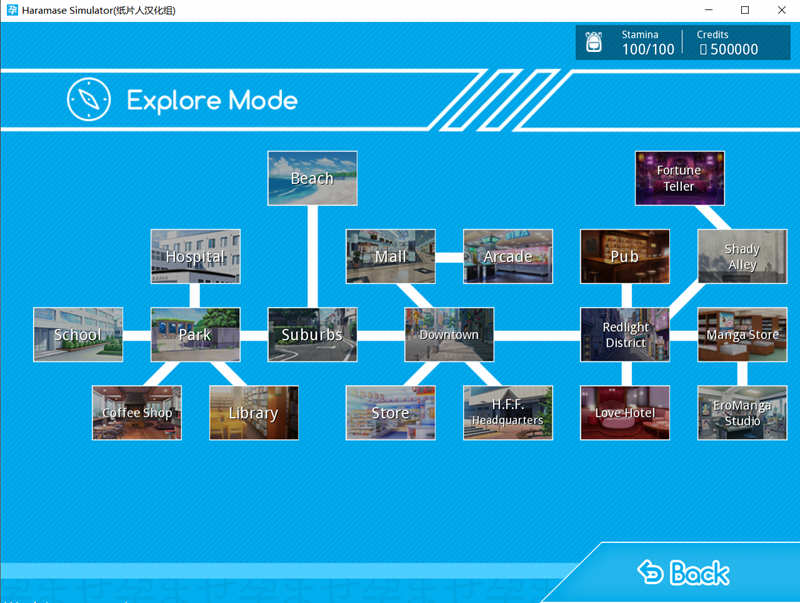Choose the Library location

[x=253, y=412]
